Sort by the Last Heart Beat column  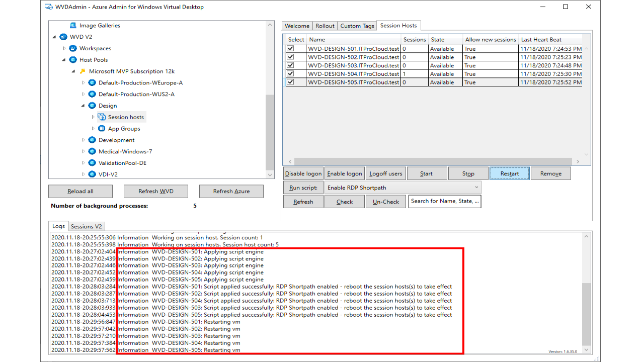click(x=550, y=39)
